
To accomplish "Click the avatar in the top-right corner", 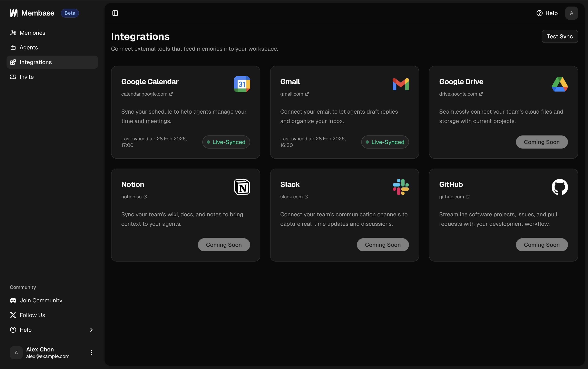I will (571, 13).
